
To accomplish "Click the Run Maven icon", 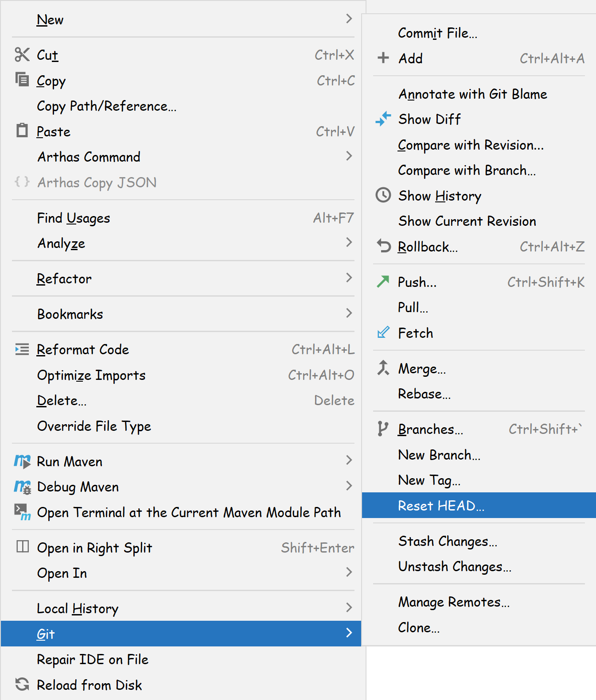I will click(22, 461).
